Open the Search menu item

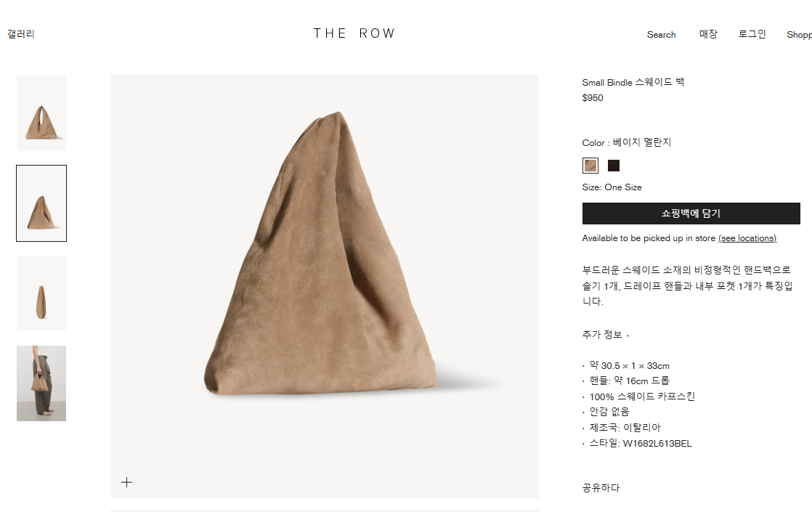[662, 35]
